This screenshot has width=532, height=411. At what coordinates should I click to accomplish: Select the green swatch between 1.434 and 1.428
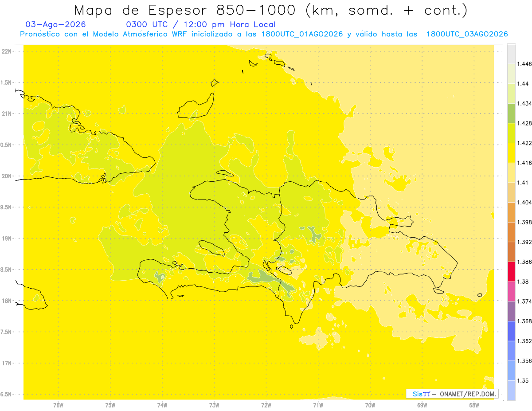coord(511,113)
